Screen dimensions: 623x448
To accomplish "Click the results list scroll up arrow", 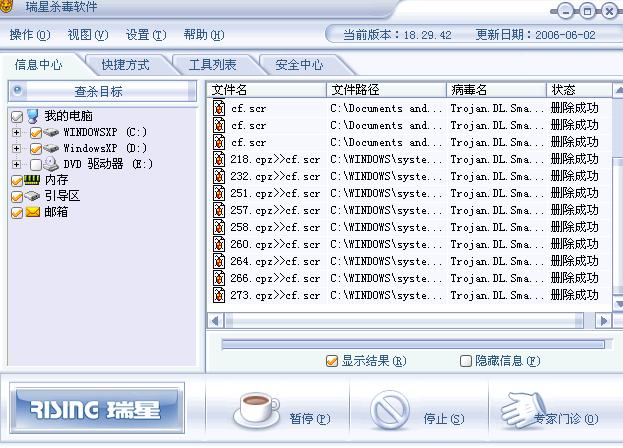I will tap(618, 90).
